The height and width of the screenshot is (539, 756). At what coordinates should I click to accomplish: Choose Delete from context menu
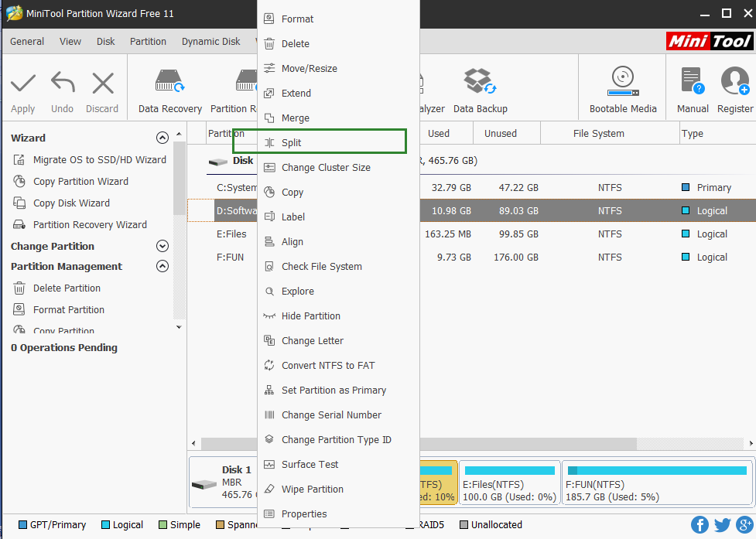(x=338, y=44)
